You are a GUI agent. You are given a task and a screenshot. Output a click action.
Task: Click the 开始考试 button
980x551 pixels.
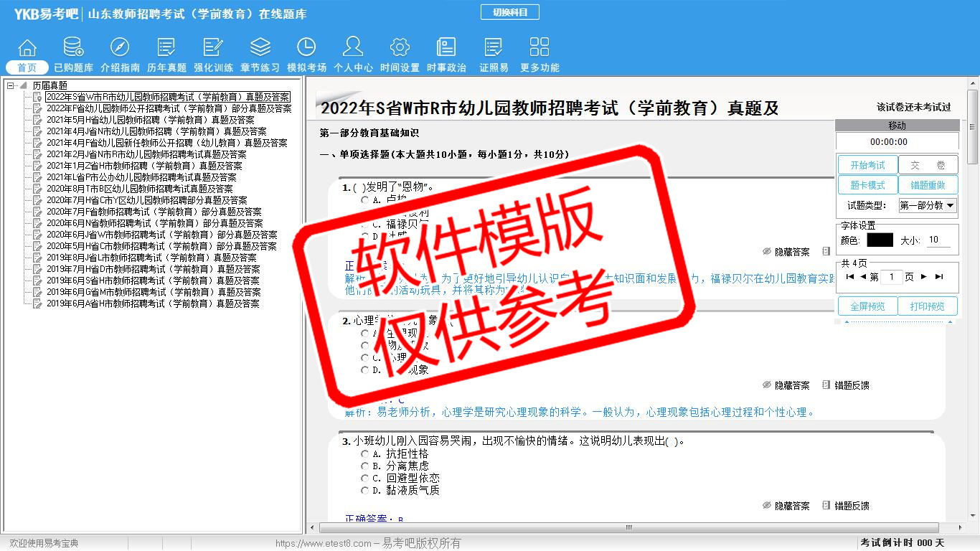click(867, 165)
